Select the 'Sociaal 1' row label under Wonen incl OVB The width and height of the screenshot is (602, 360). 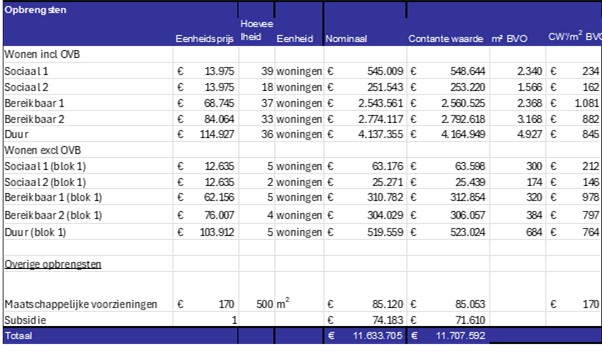[x=26, y=71]
